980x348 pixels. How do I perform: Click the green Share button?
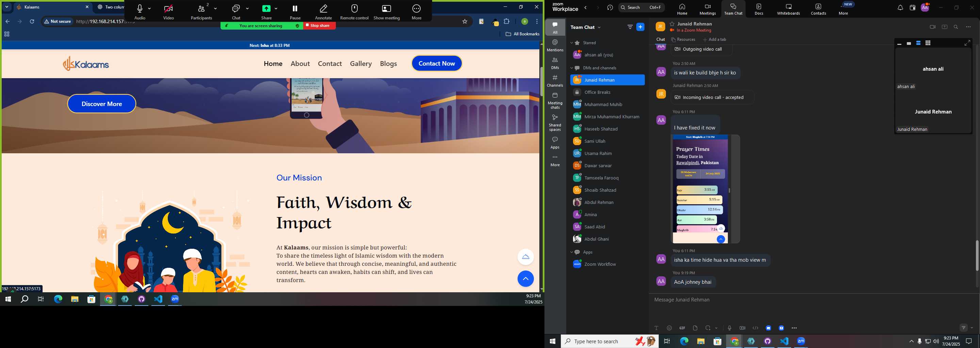tap(266, 11)
